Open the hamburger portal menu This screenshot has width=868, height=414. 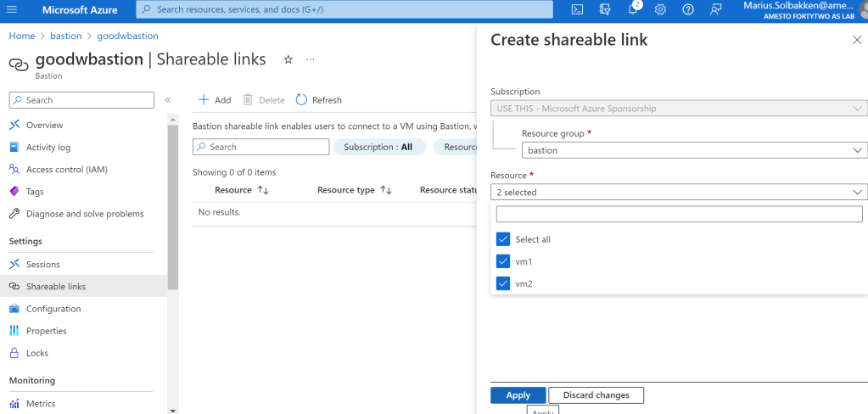(x=13, y=10)
